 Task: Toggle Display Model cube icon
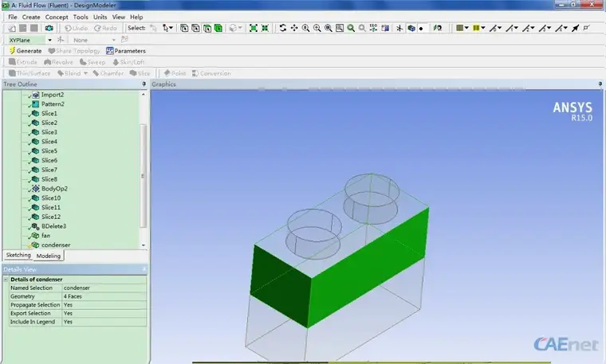[x=411, y=28]
